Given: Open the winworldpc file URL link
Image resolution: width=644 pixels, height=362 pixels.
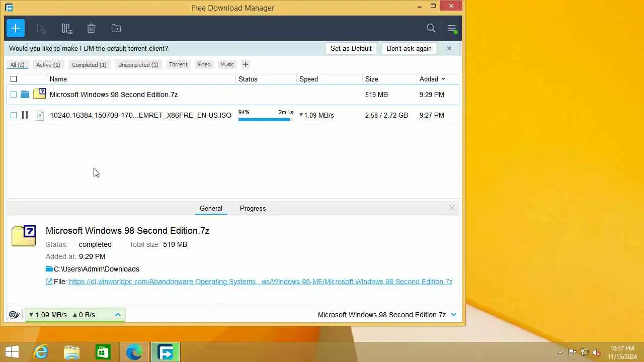Looking at the screenshot, I should tap(261, 282).
